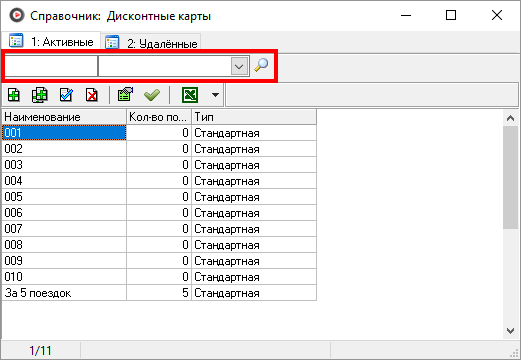Switch to tab 2: Удалённые

pyautogui.click(x=151, y=43)
